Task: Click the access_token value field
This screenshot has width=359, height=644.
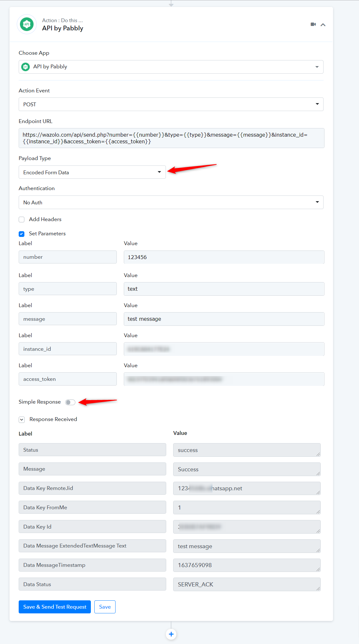Action: click(x=224, y=379)
